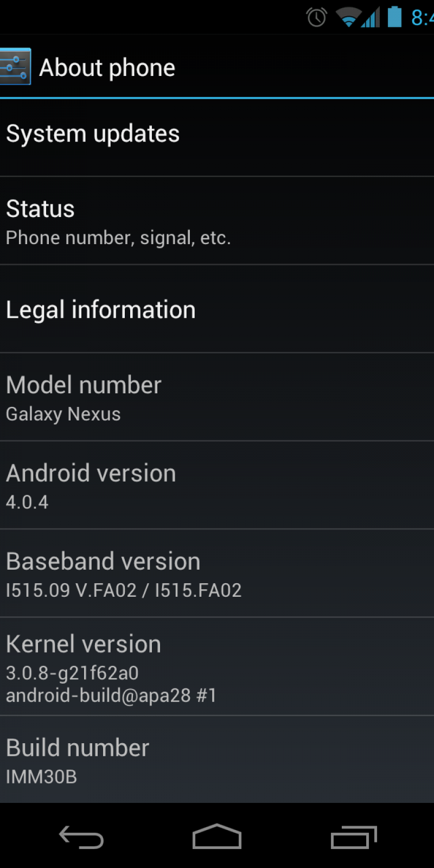This screenshot has width=434, height=868.
Task: Tap the IMM30B build value
Action: coord(41,777)
